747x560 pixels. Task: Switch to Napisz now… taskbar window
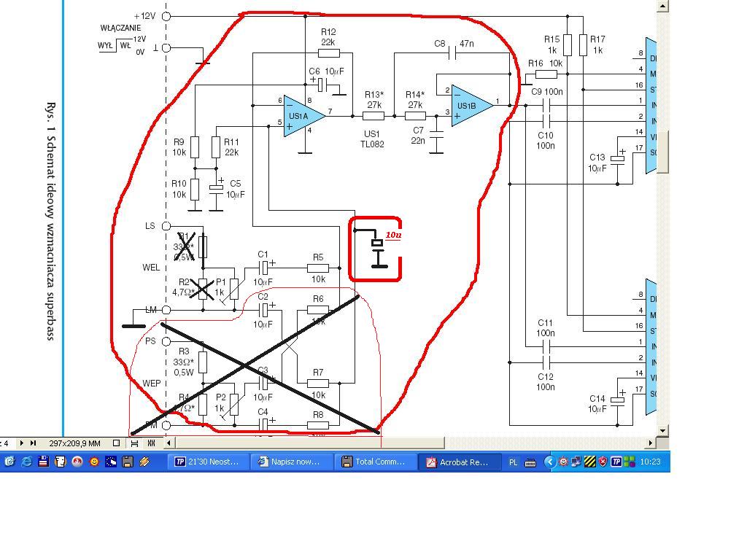[x=293, y=462]
